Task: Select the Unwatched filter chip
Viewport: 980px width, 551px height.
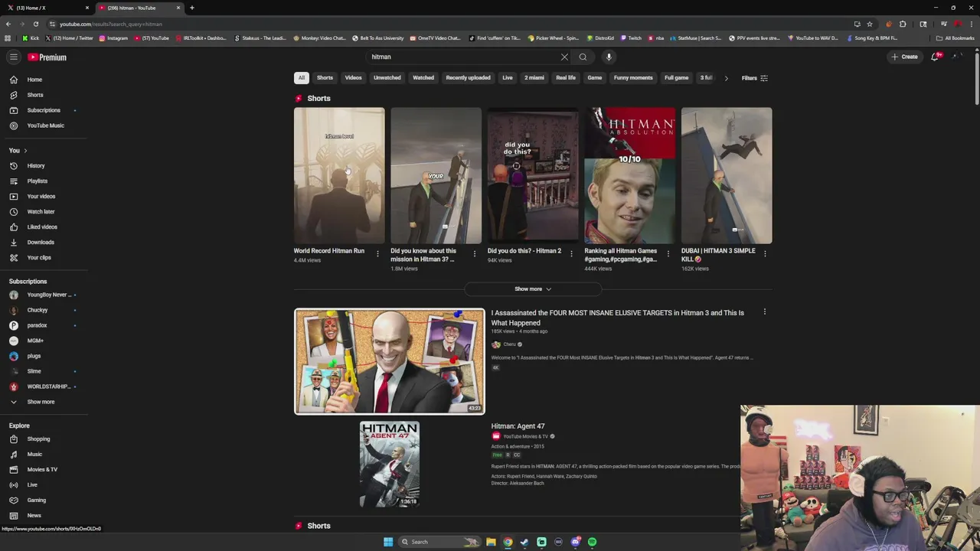Action: pyautogui.click(x=387, y=78)
